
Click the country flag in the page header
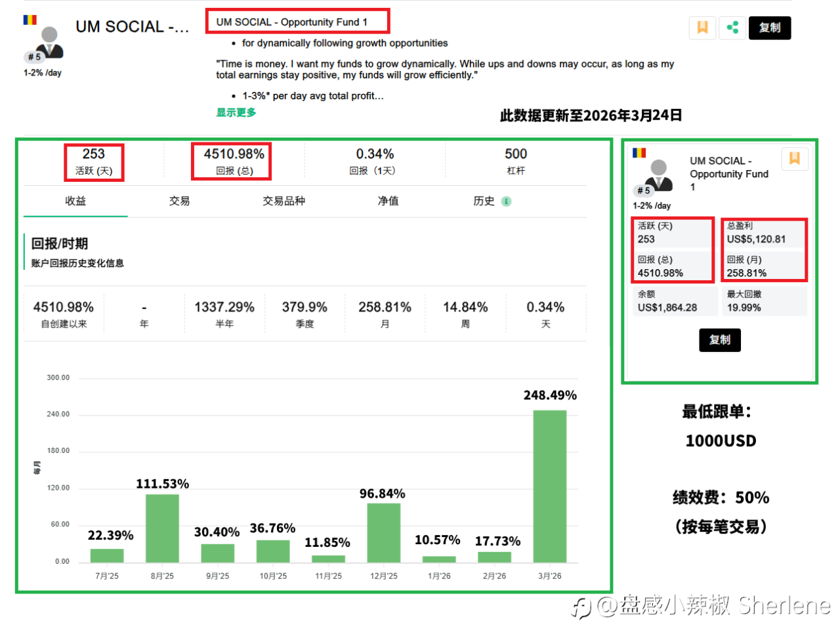(x=30, y=20)
